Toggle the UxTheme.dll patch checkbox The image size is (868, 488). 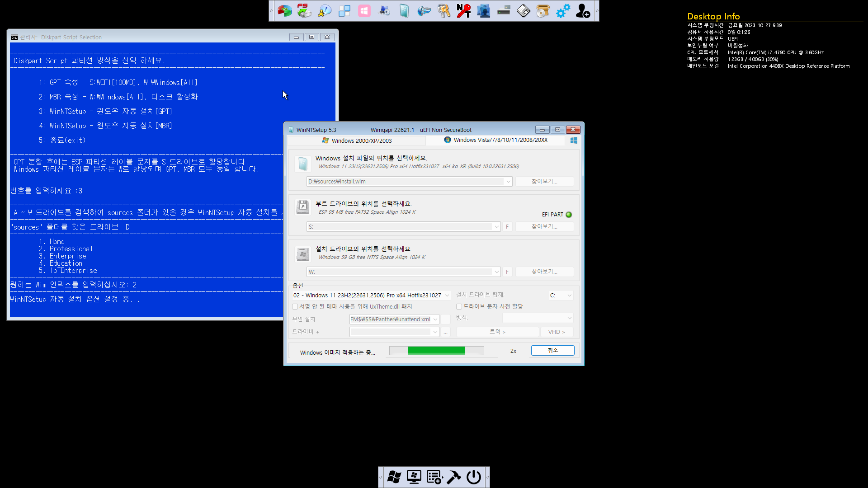[x=295, y=307]
